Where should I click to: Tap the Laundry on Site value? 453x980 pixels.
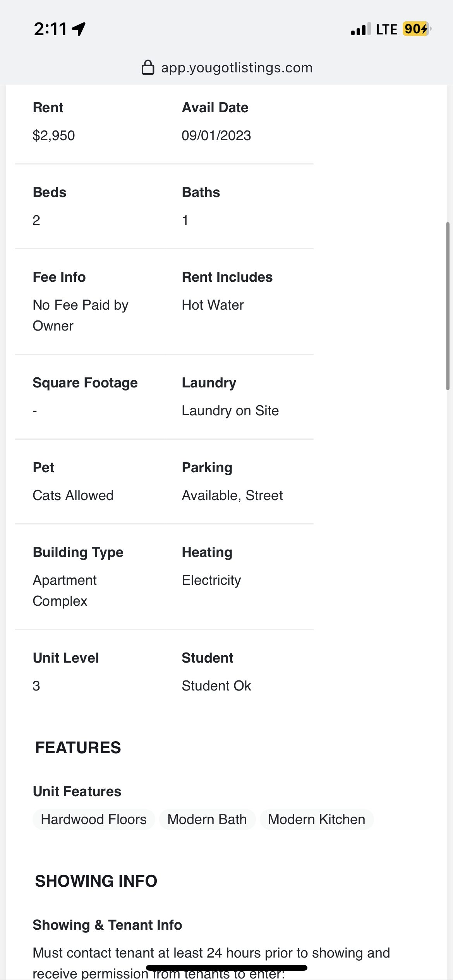(x=230, y=411)
